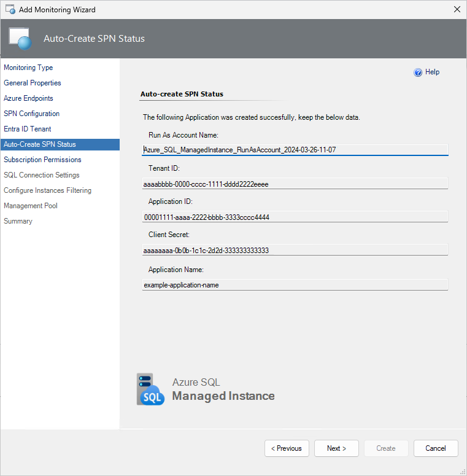Click the 'Application ID:' label

tap(171, 201)
